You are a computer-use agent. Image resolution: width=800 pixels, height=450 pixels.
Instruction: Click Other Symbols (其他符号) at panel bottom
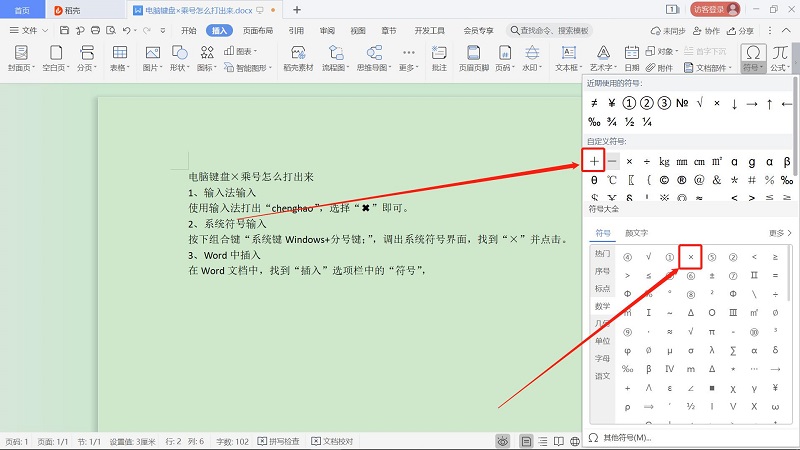625,438
